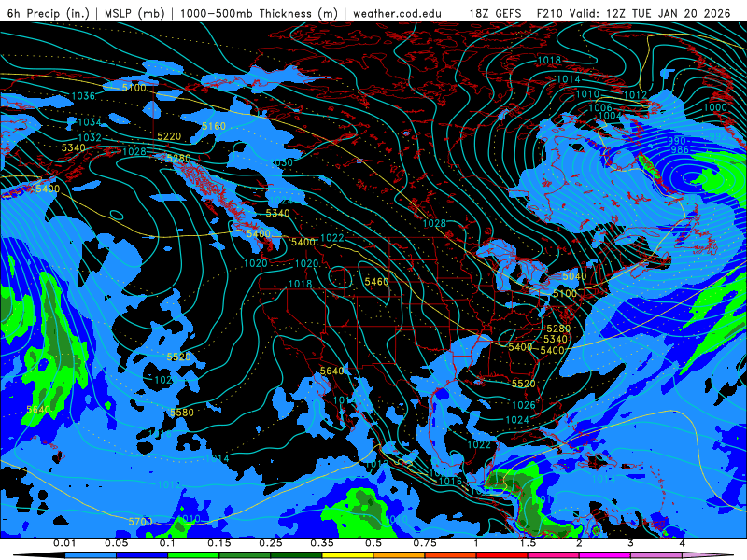Click the 5160 thickness contour label
747x560 pixels.
[214, 126]
